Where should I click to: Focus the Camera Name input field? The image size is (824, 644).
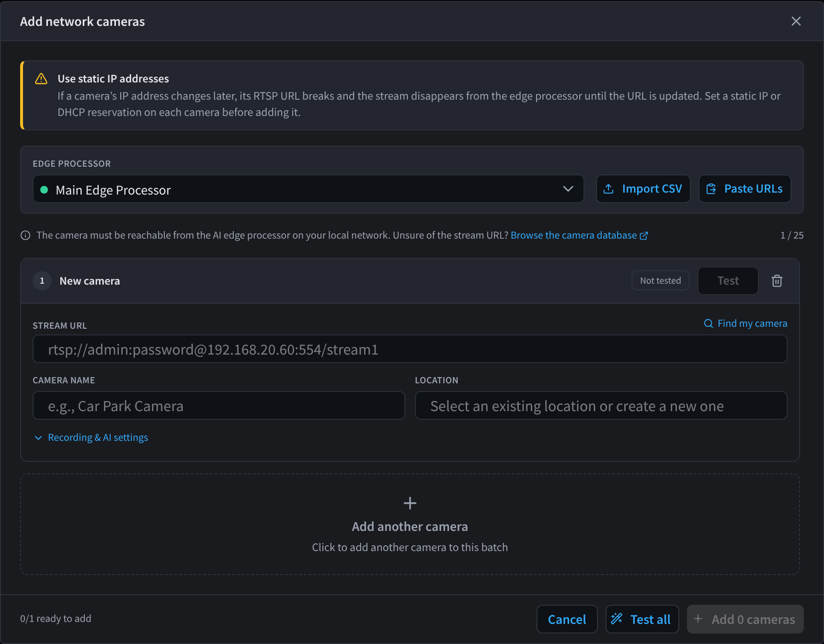(218, 405)
